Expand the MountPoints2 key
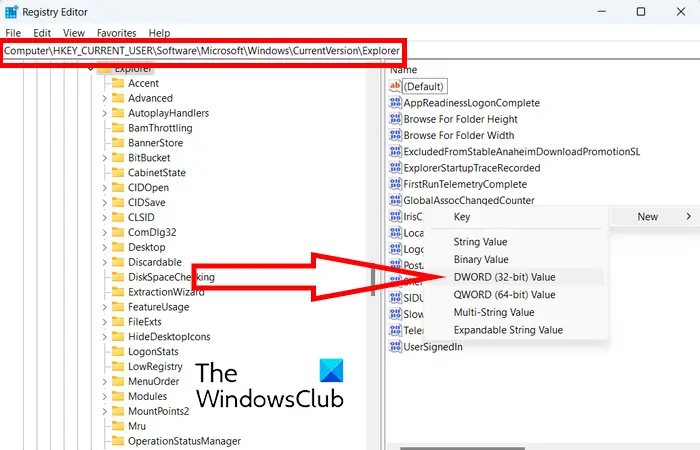The image size is (700, 450). 104,411
